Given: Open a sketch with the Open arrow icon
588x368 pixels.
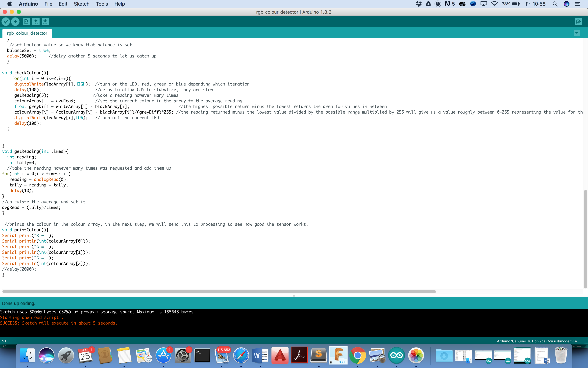Looking at the screenshot, I should 36,22.
